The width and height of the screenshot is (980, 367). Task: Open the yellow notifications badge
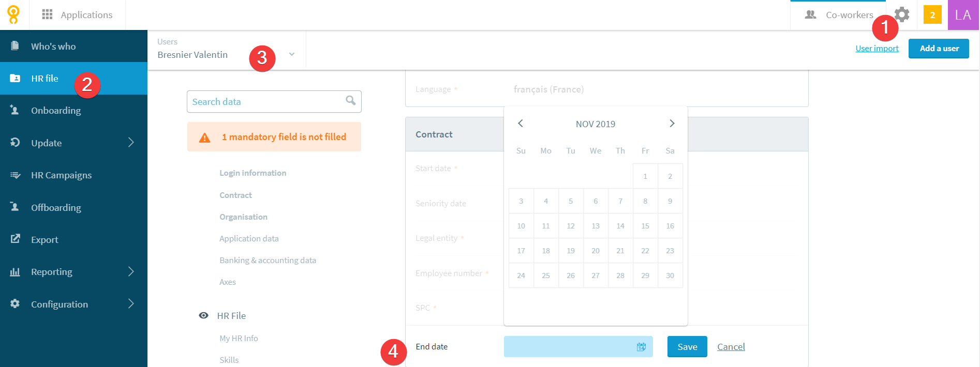point(932,14)
